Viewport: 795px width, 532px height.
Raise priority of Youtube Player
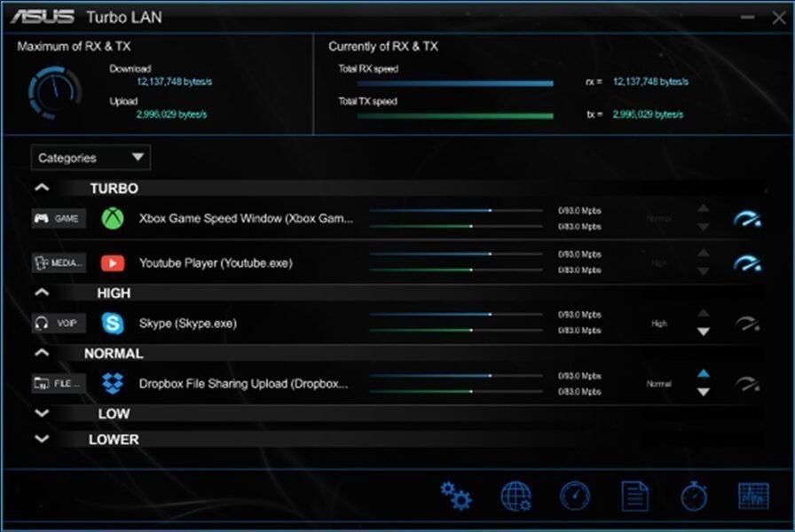pos(704,253)
